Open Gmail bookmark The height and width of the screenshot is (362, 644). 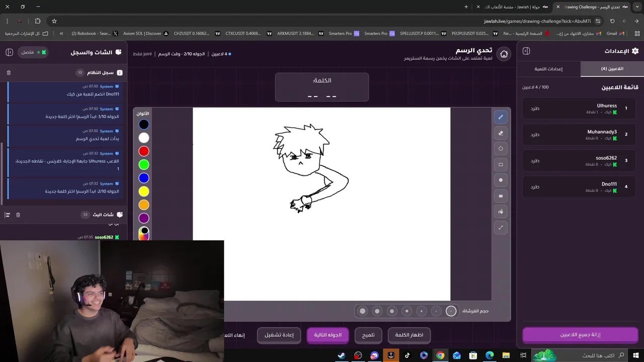point(615,34)
